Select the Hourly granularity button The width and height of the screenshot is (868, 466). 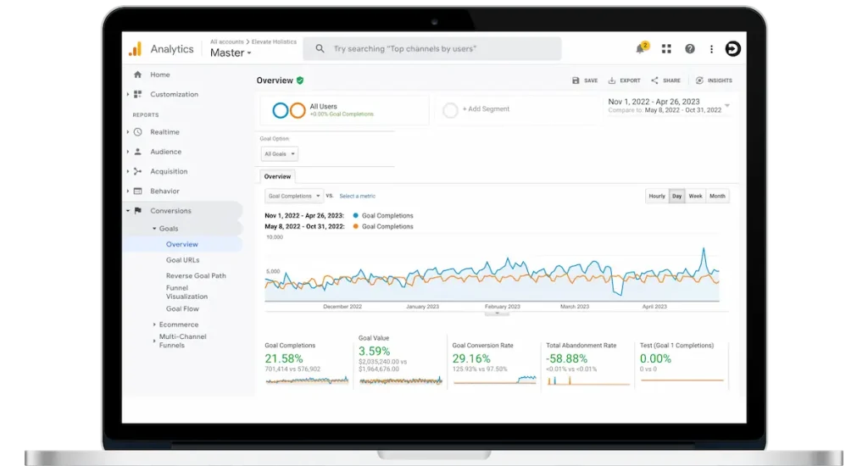coord(657,196)
